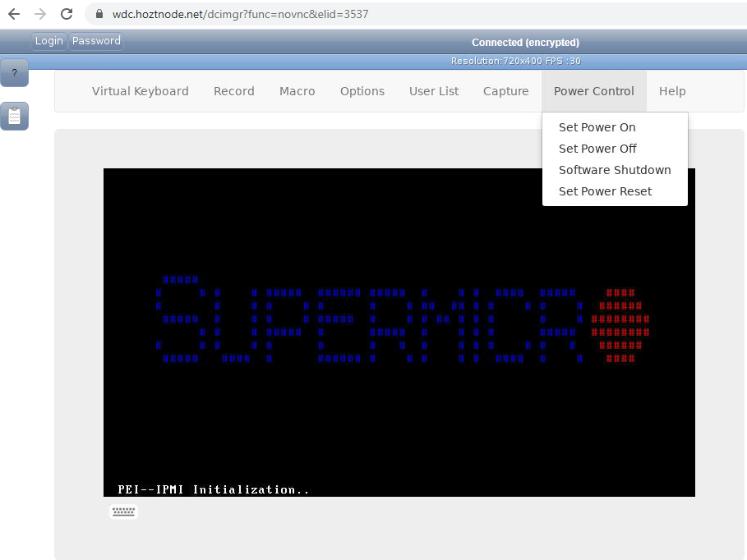Collapse the Power Control dropdown menu
This screenshot has height=560, width=747.
pos(594,91)
